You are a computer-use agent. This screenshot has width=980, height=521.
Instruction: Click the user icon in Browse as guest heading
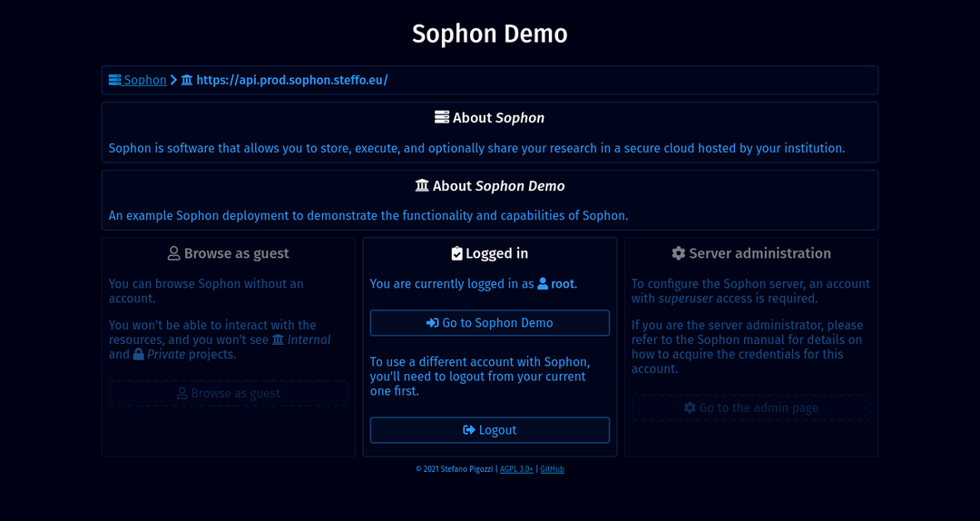click(x=174, y=253)
